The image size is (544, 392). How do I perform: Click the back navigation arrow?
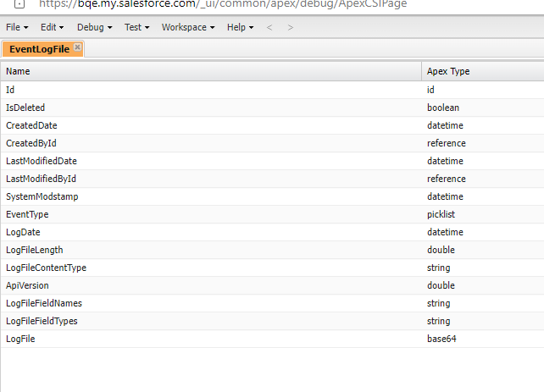[269, 27]
